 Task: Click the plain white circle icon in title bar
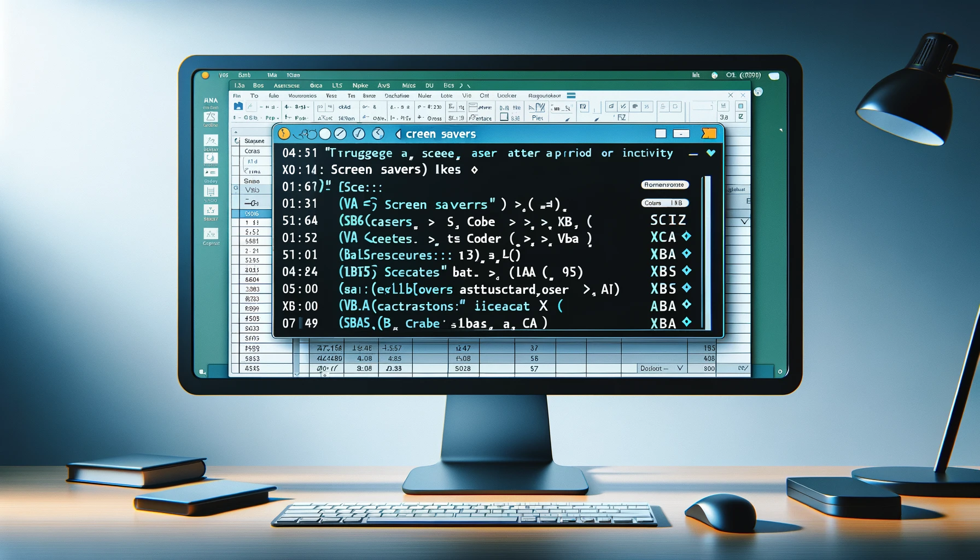click(x=325, y=133)
